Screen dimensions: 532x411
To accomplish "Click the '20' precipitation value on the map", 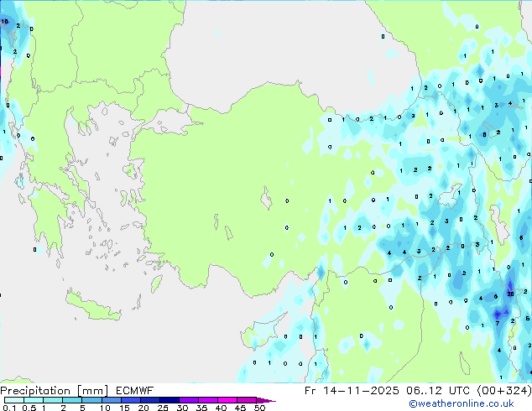I will pyautogui.click(x=510, y=294).
